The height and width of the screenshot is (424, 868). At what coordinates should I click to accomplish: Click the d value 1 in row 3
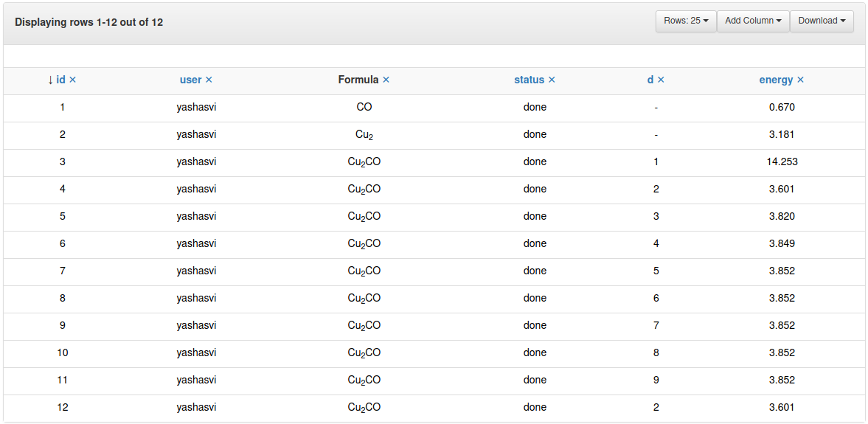point(656,161)
